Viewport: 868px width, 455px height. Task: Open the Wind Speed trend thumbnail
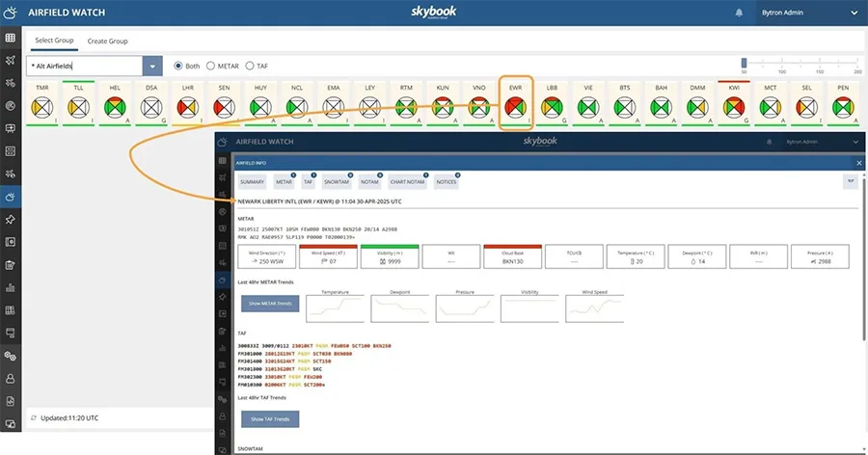pyautogui.click(x=594, y=307)
